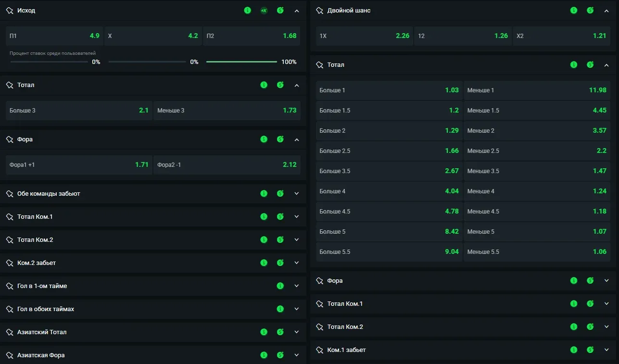Select the П1 outcome at 4.9

coord(54,36)
